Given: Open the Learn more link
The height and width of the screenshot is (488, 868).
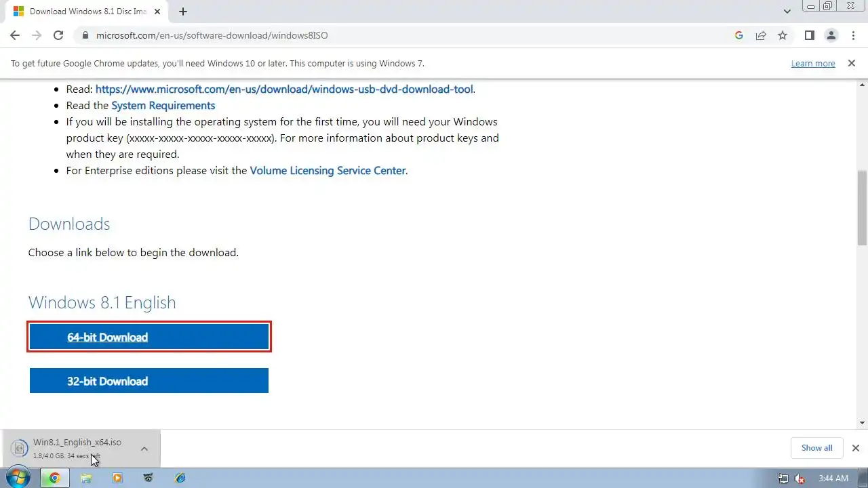Looking at the screenshot, I should tap(813, 63).
